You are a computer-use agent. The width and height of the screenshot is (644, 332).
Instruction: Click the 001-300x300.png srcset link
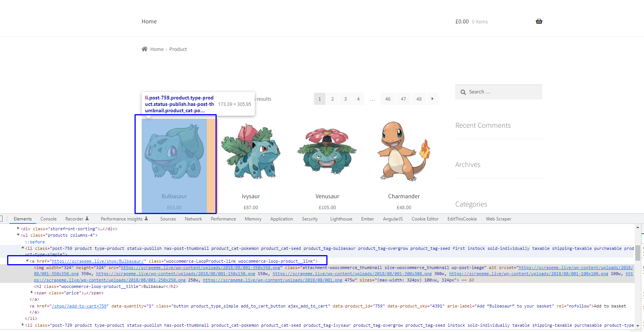(x=352, y=274)
